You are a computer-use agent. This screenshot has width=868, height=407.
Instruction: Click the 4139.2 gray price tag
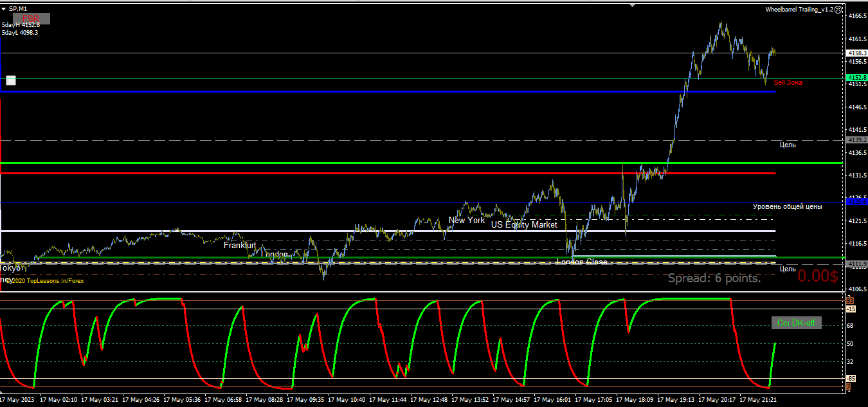858,140
